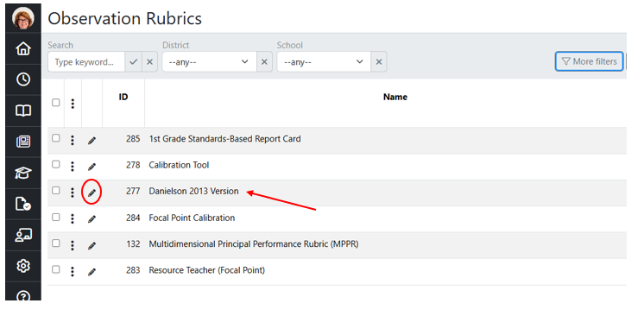Open the newspaper sidebar icon
644x316 pixels.
[23, 142]
